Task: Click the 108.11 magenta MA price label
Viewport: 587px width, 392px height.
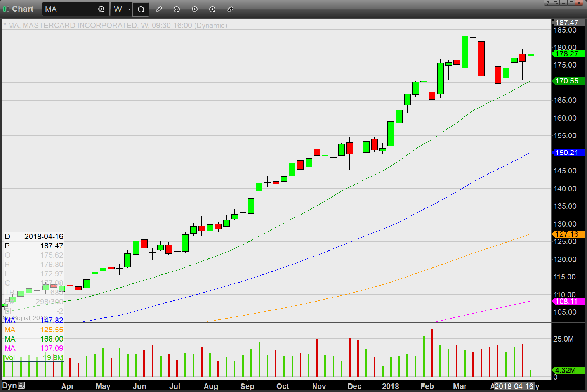Action: [x=568, y=302]
